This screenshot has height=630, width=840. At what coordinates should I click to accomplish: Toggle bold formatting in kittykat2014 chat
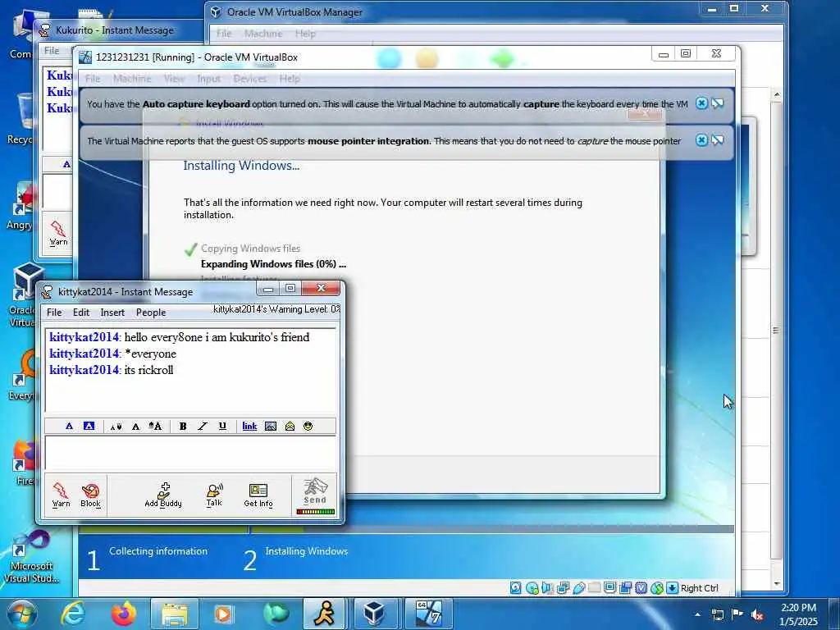pyautogui.click(x=183, y=426)
